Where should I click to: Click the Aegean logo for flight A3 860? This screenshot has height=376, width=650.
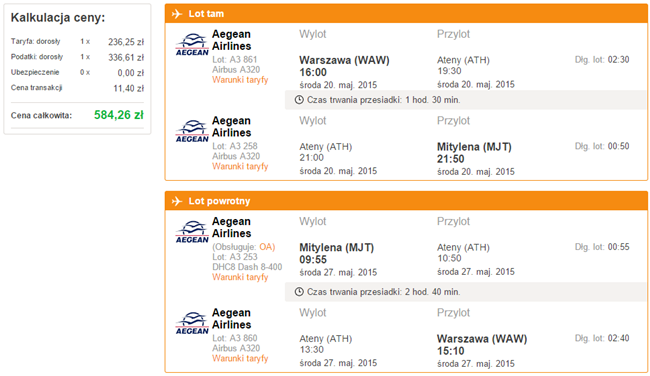tap(192, 323)
